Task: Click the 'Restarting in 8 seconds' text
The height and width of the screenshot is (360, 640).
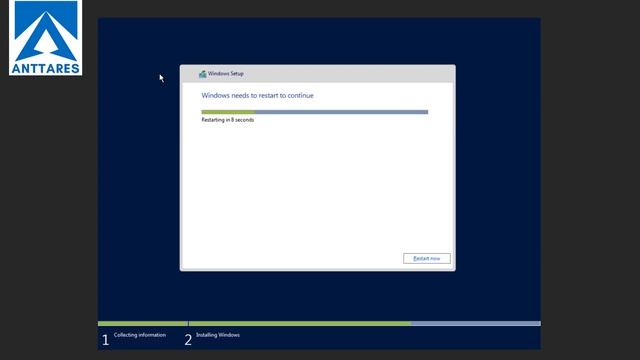Action: (x=228, y=120)
